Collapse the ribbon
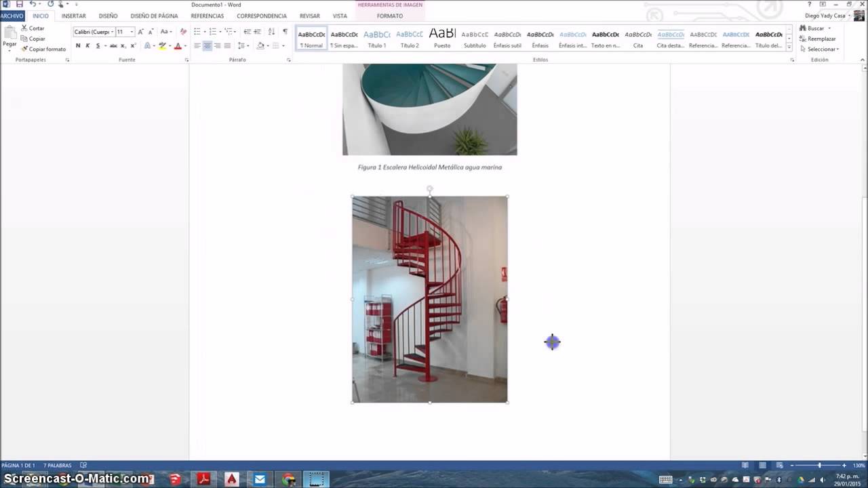Viewport: 868px width, 488px height. (863, 60)
